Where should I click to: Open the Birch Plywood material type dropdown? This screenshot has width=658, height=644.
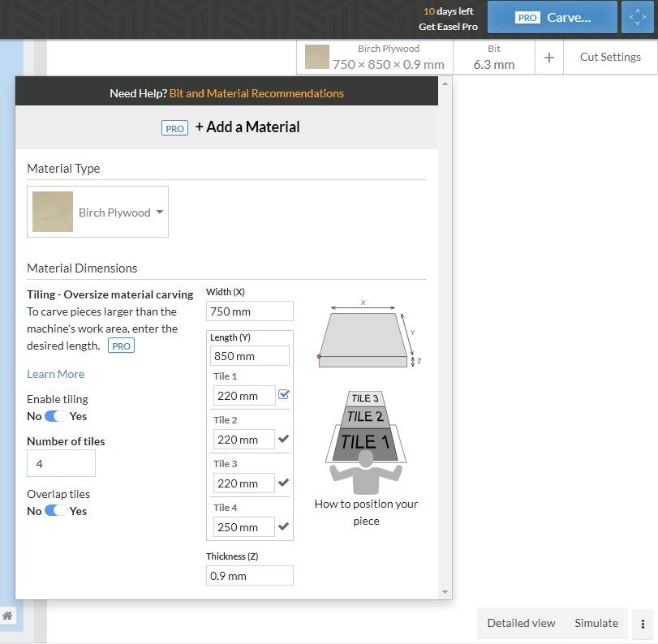click(98, 212)
